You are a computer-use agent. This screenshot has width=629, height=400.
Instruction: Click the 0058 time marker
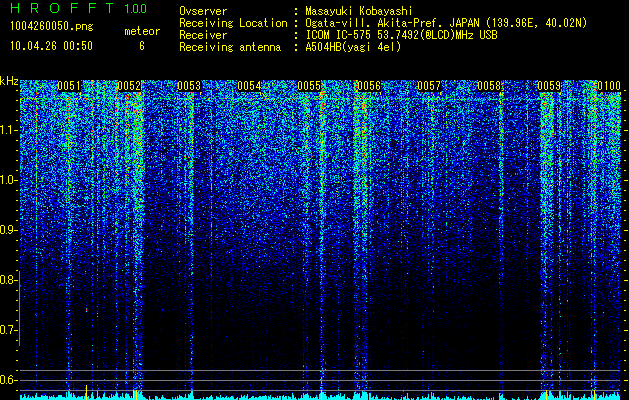point(489,86)
